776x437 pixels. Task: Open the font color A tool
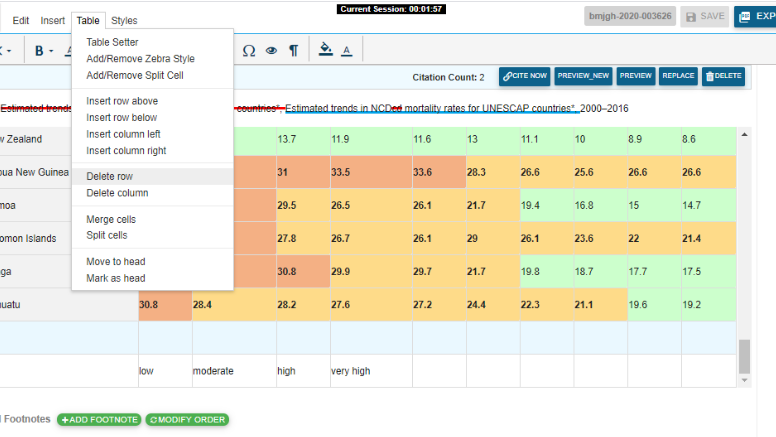347,50
